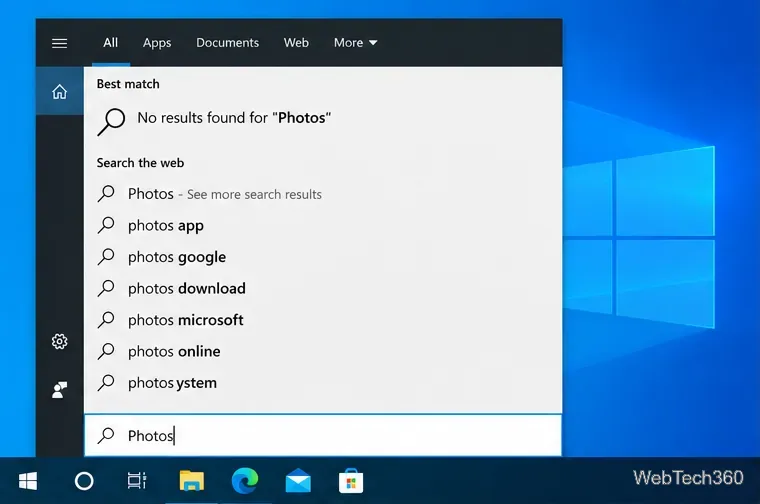Choose the 'photos google' web suggestion
This screenshot has width=760, height=504.
point(323,257)
